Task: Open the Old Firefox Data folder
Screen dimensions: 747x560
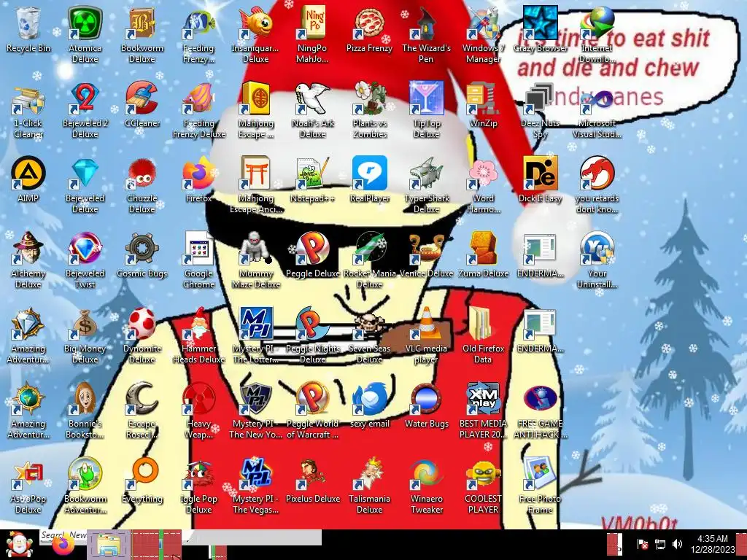Action: (483, 335)
